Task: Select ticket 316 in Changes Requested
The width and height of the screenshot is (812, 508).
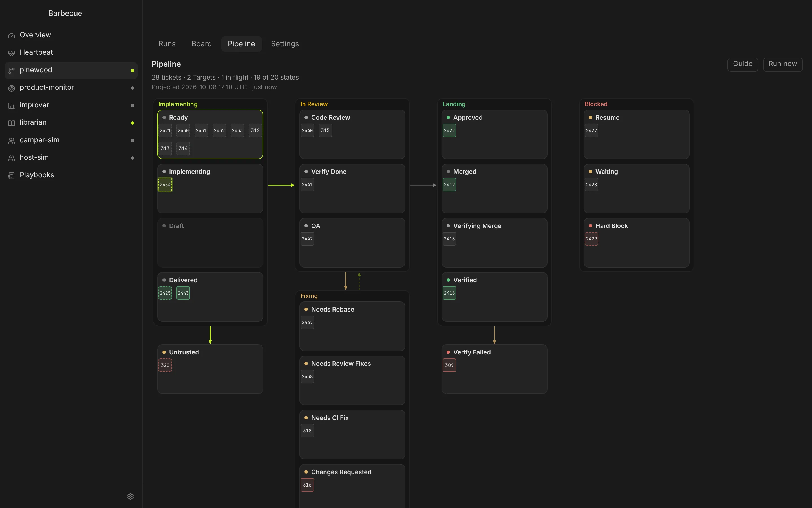Action: click(x=307, y=485)
